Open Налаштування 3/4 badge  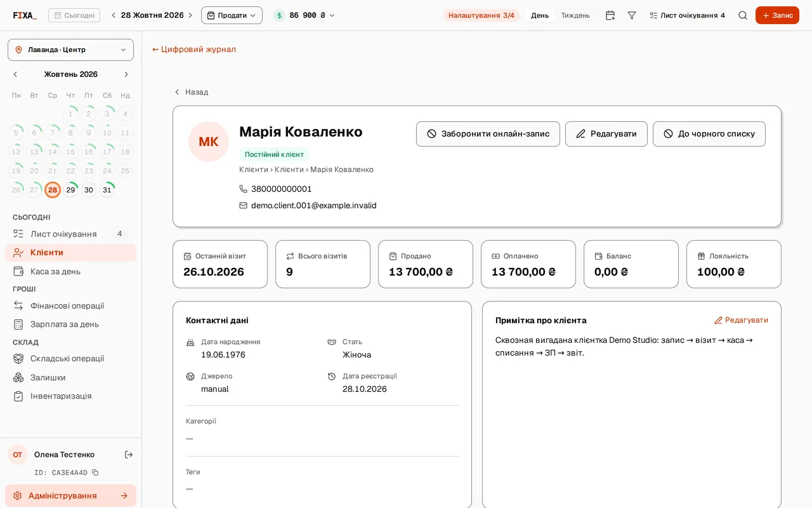click(x=481, y=15)
